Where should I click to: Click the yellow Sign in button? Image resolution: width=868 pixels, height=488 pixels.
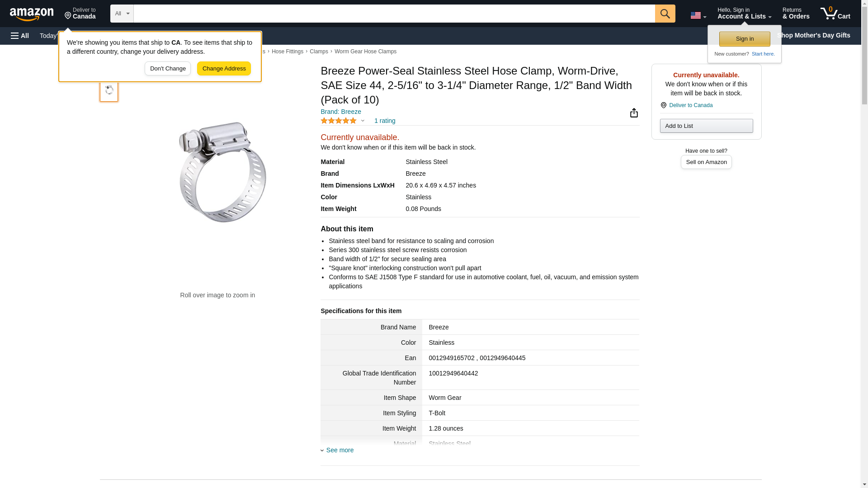745,39
